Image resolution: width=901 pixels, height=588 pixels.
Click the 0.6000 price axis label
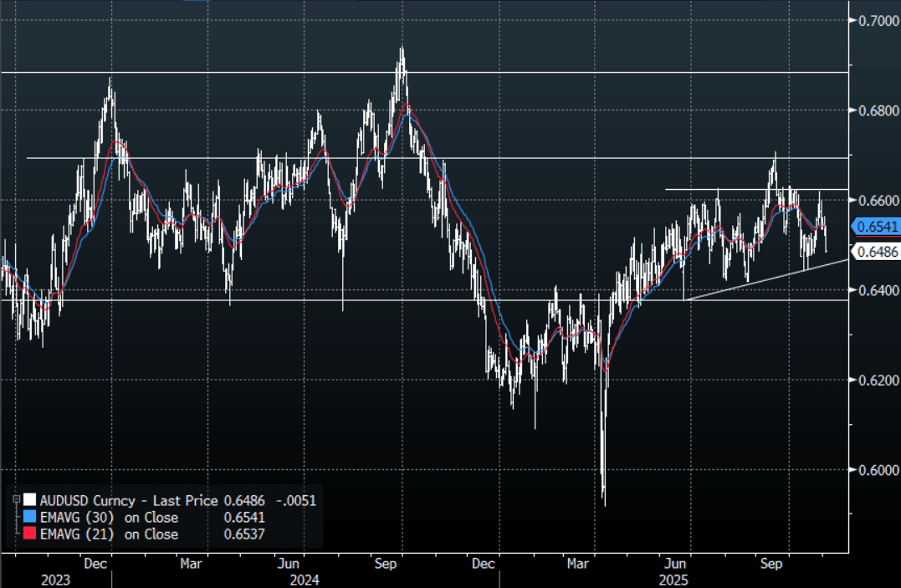(x=877, y=469)
